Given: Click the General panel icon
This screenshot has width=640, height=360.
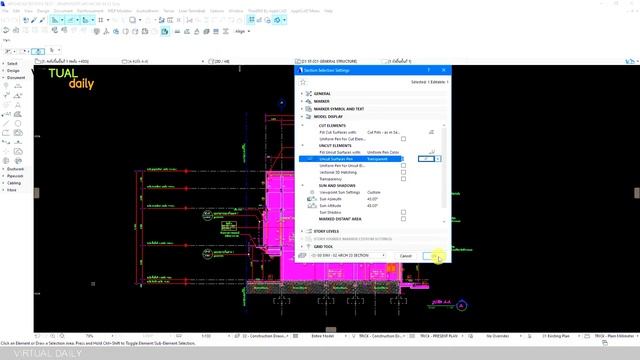Looking at the screenshot, I should point(309,93).
